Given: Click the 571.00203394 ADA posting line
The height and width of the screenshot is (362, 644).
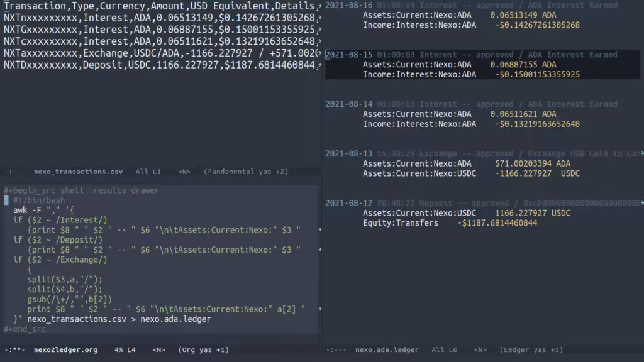Looking at the screenshot, I should (x=467, y=163).
